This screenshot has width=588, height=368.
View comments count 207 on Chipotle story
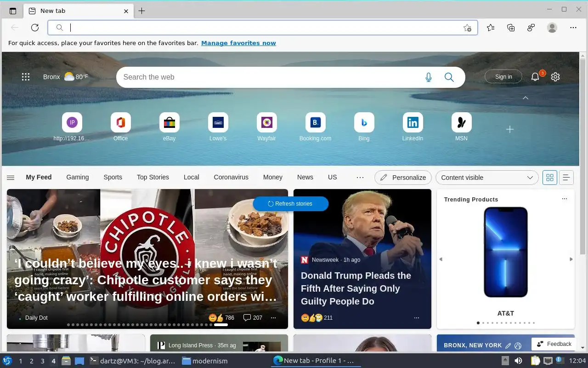tap(253, 318)
